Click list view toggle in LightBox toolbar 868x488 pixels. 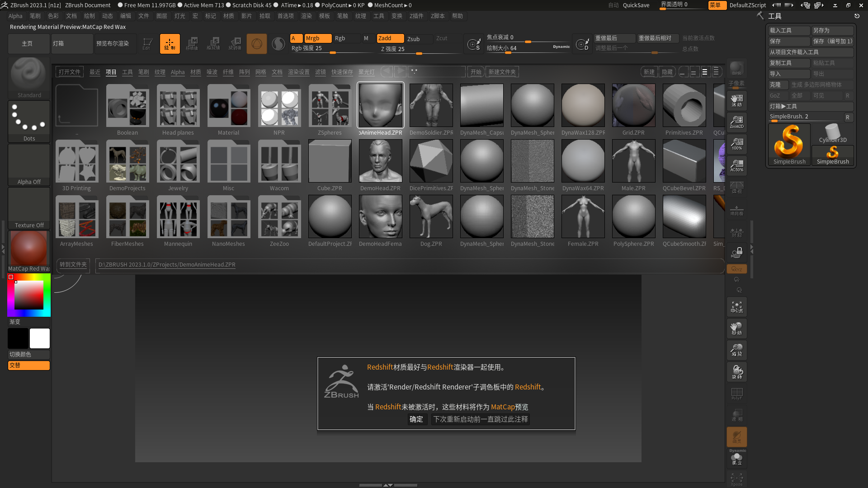coord(717,71)
